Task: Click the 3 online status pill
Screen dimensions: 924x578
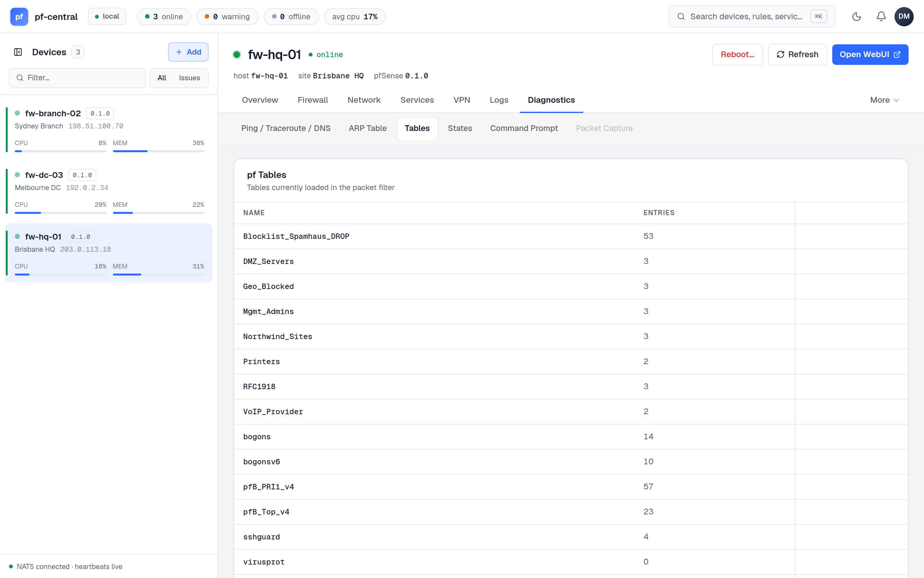Action: tap(164, 16)
